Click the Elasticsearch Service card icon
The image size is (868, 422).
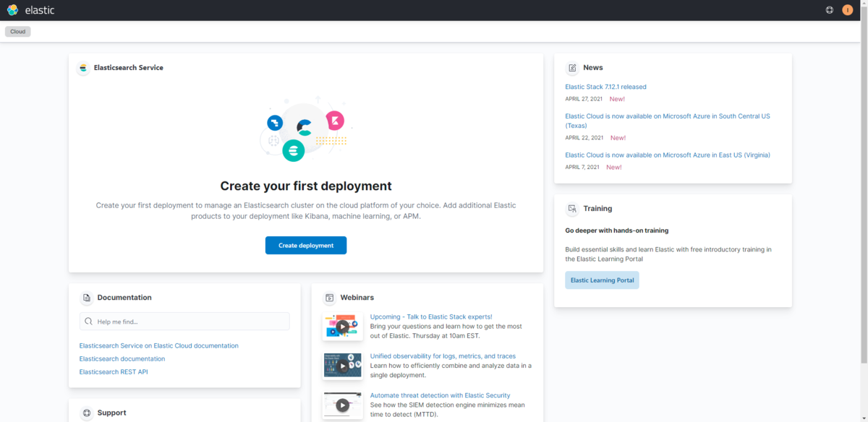(x=82, y=68)
